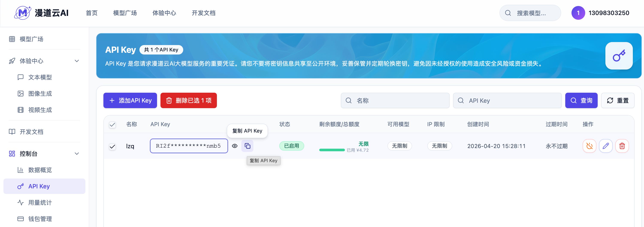This screenshot has height=227, width=644.
Task: Click the 已启用 status badge
Action: coord(292,146)
